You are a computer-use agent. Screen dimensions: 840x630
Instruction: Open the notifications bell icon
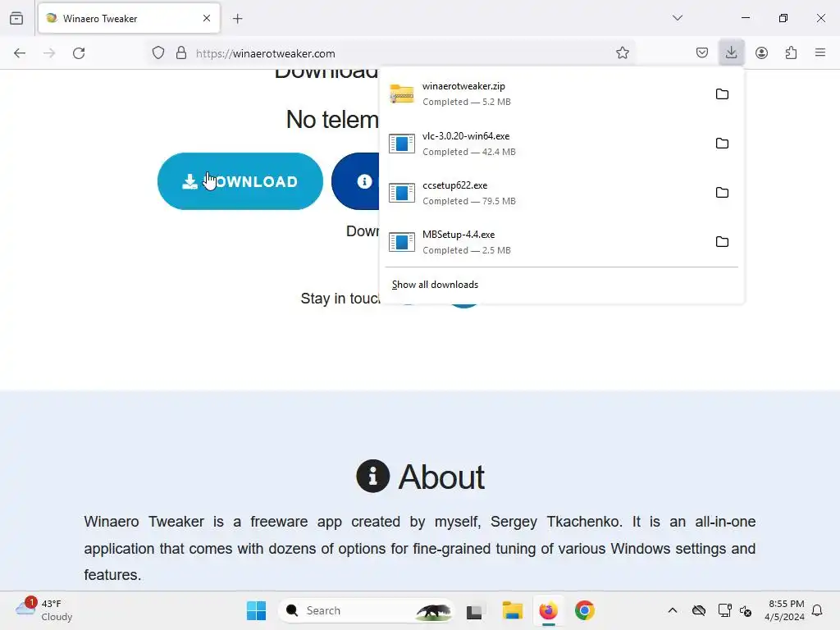tap(817, 610)
